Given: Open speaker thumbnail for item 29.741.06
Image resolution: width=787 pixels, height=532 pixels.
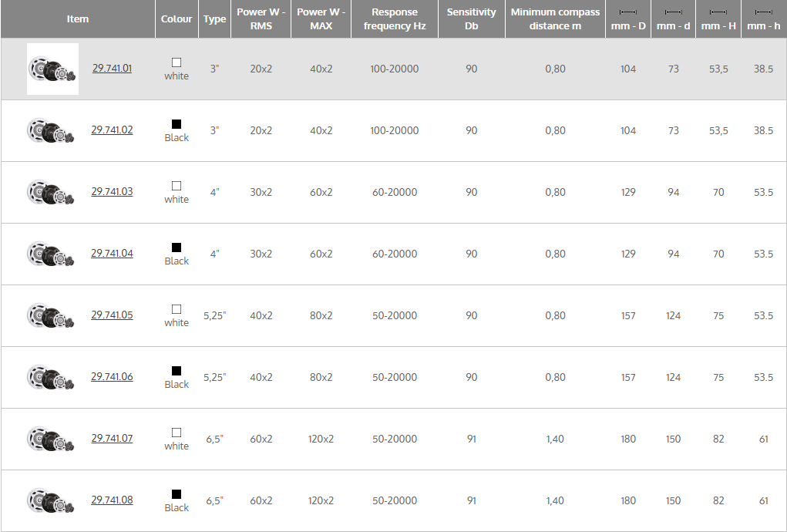Looking at the screenshot, I should click(x=50, y=378).
